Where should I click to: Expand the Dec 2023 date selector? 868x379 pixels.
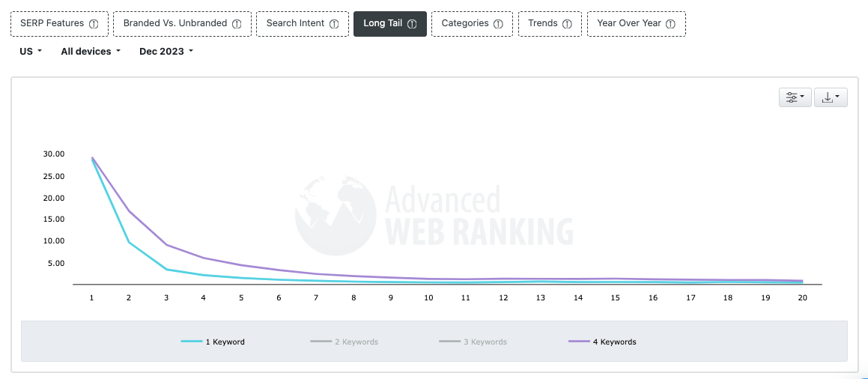click(x=166, y=52)
